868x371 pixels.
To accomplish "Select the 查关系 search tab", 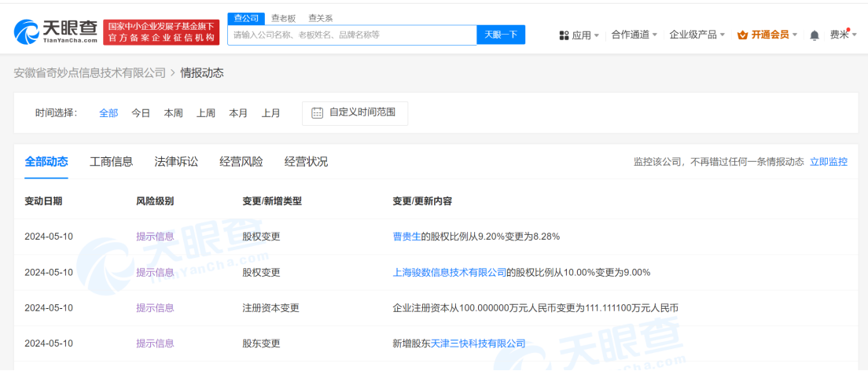I will pos(321,18).
